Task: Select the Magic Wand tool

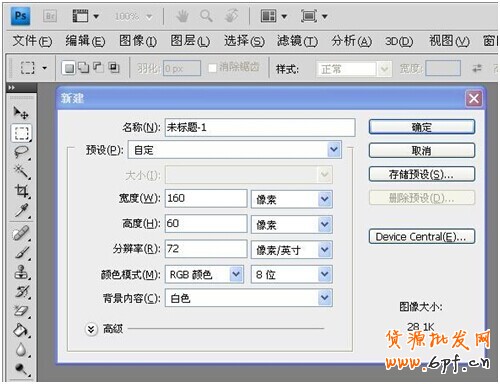Action: tap(21, 172)
